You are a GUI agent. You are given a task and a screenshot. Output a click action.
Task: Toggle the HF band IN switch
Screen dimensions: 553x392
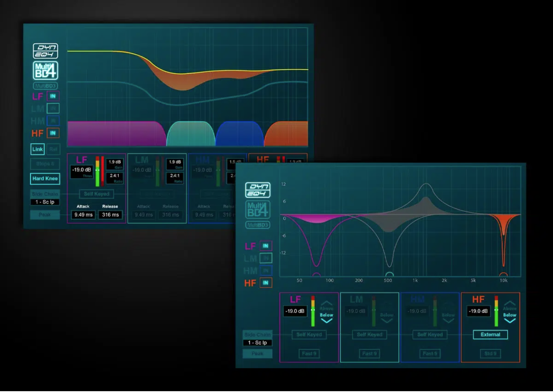pyautogui.click(x=265, y=283)
